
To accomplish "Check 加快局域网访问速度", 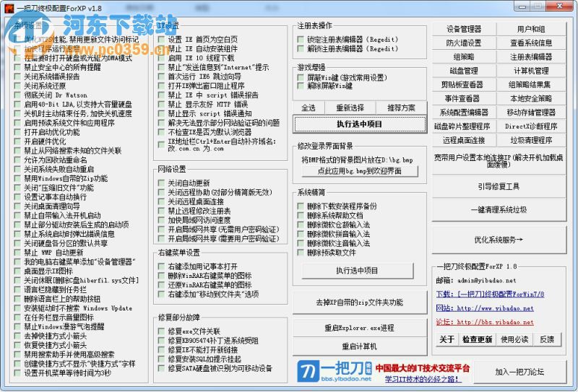I will (161, 220).
